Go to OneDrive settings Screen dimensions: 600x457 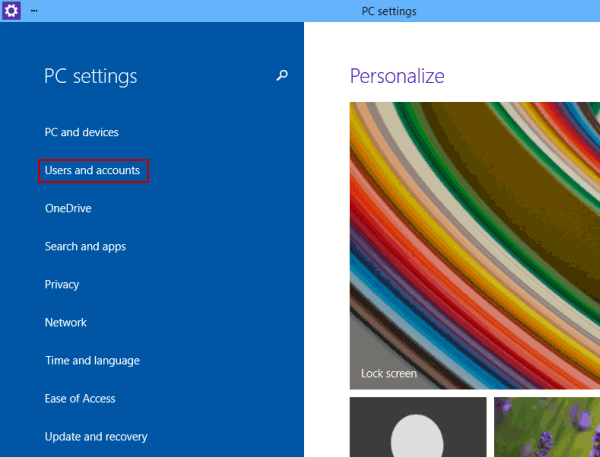68,209
